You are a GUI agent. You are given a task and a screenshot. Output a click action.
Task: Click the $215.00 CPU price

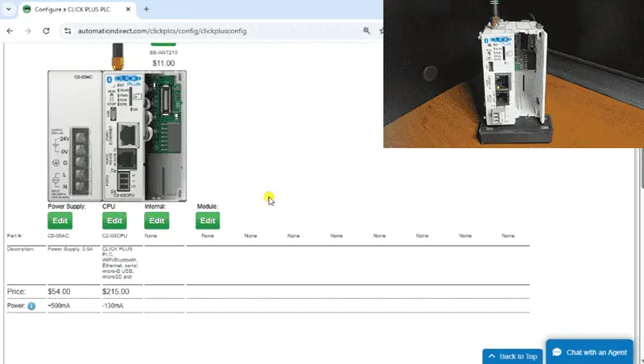pos(115,292)
